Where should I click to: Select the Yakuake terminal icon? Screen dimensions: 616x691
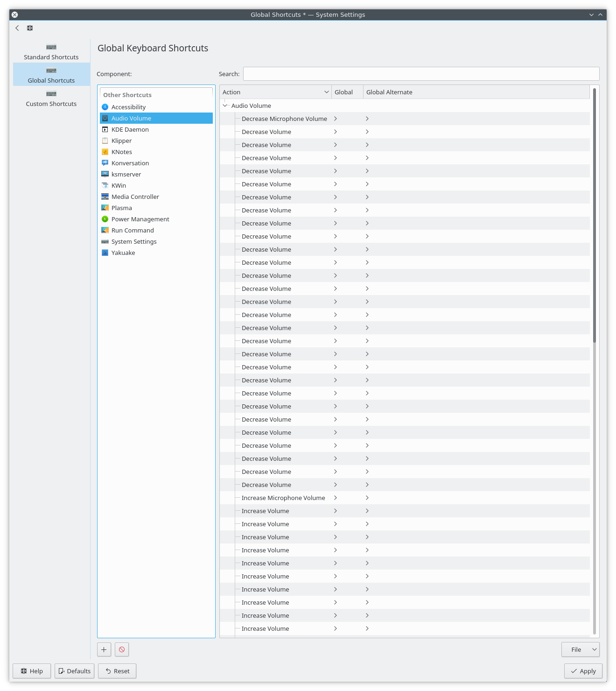click(x=105, y=253)
